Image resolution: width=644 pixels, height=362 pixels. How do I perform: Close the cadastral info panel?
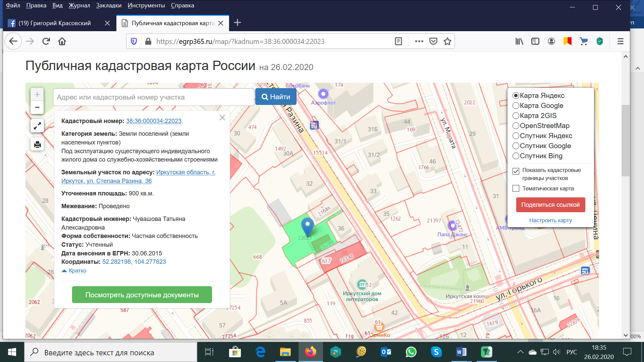tap(222, 118)
